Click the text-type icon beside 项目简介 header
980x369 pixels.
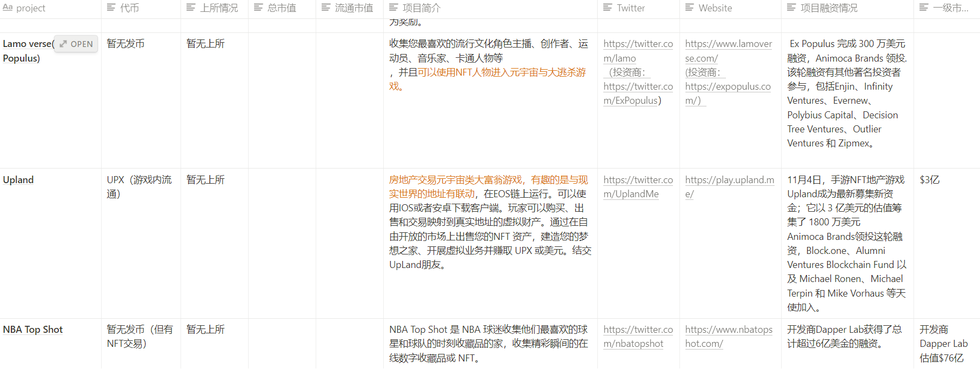(x=394, y=8)
